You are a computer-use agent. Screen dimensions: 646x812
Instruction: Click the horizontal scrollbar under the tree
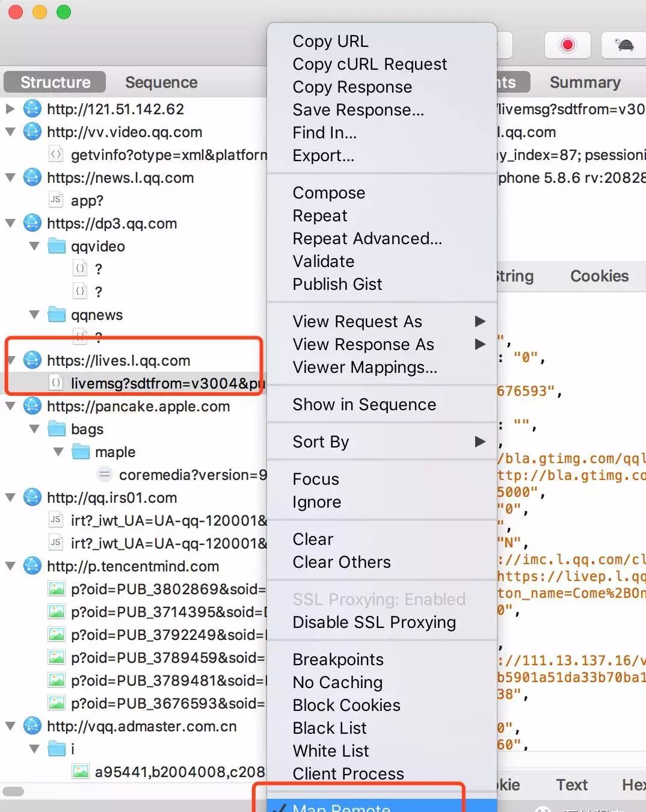click(x=13, y=792)
